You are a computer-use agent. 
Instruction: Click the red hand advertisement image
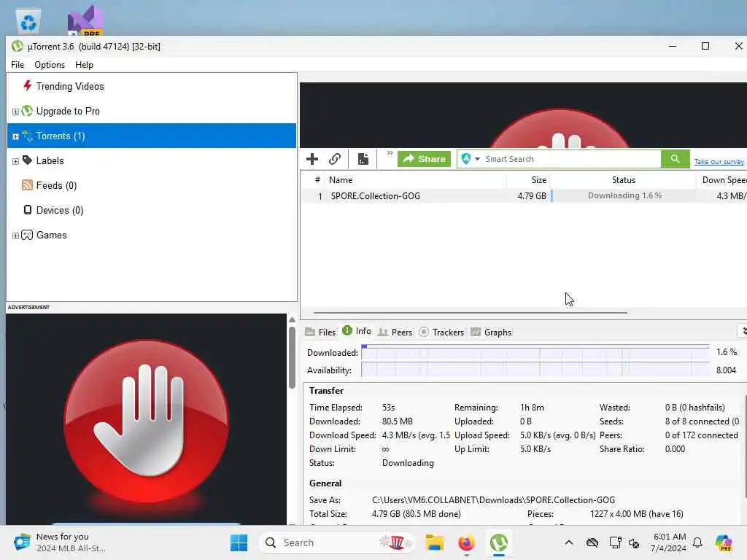pos(146,420)
